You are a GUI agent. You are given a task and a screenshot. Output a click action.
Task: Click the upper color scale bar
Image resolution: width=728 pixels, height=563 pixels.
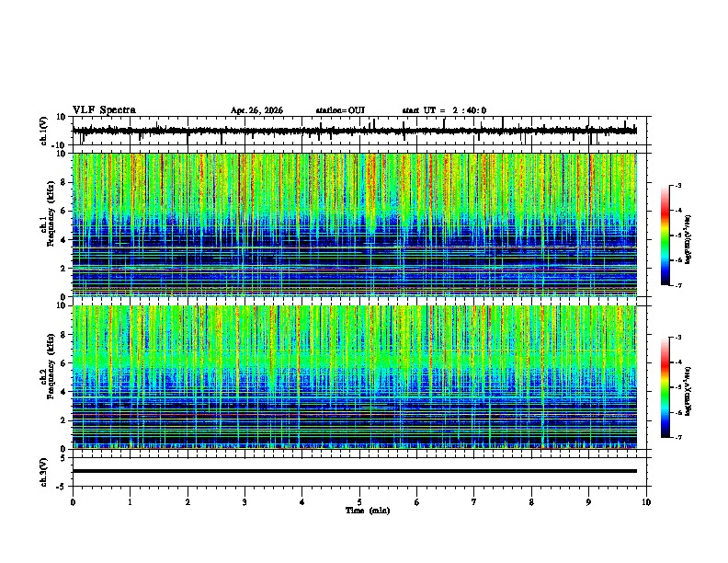pyautogui.click(x=665, y=236)
